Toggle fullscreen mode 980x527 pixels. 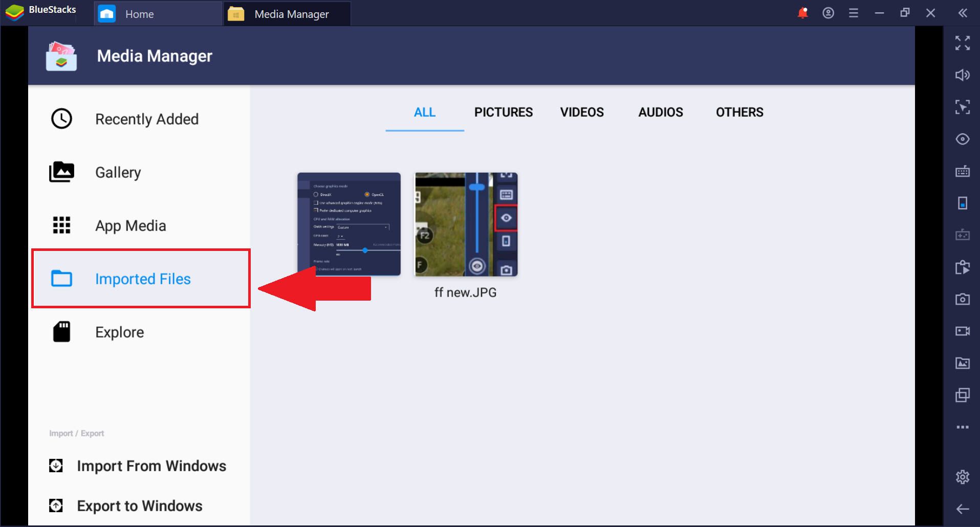click(x=963, y=43)
